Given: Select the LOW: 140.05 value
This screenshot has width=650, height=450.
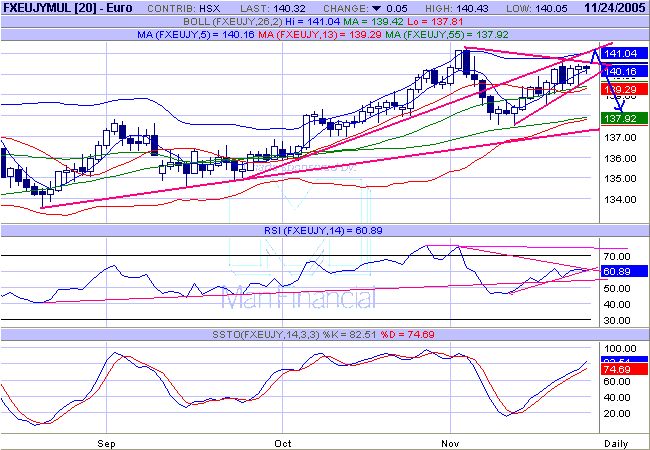Looking at the screenshot, I should click(539, 9).
